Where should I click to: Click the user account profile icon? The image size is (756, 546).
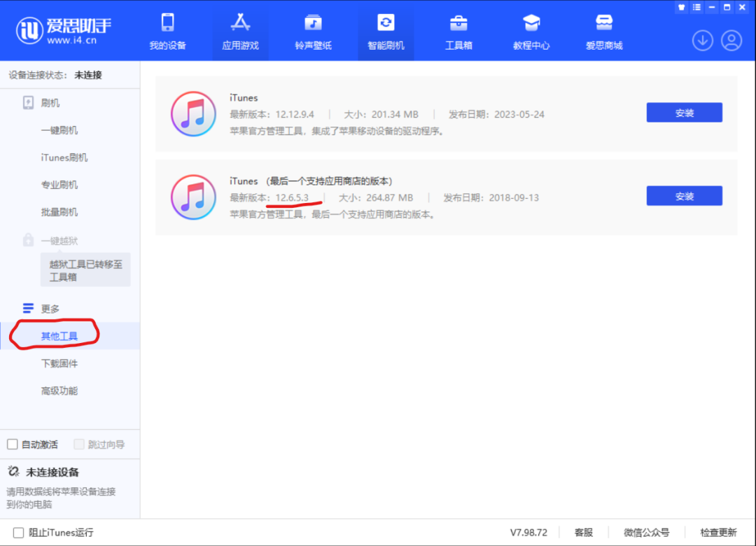pos(731,41)
